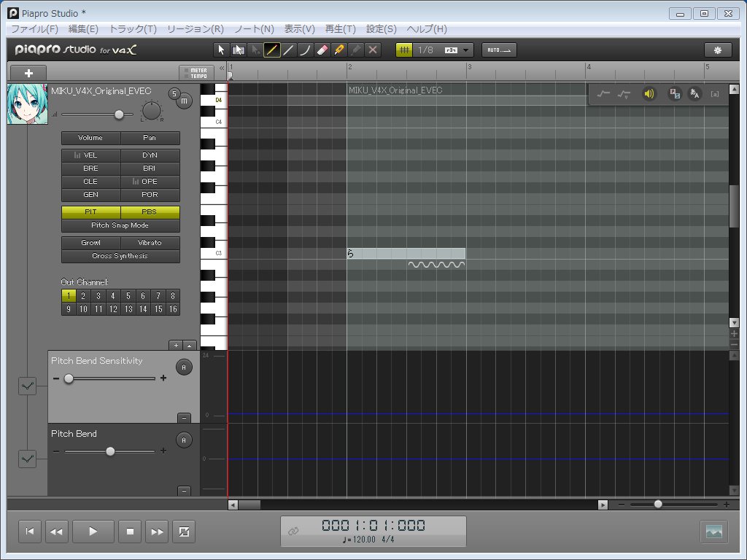Remove Pitch Bend Sensitivity lane with minus
Image resolution: width=747 pixels, height=560 pixels.
click(x=184, y=418)
